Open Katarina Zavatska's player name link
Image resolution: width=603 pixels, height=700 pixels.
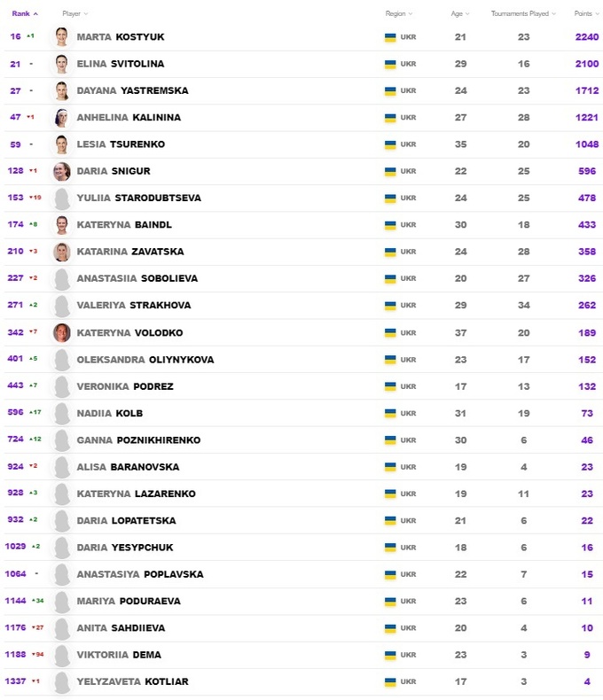pyautogui.click(x=127, y=252)
